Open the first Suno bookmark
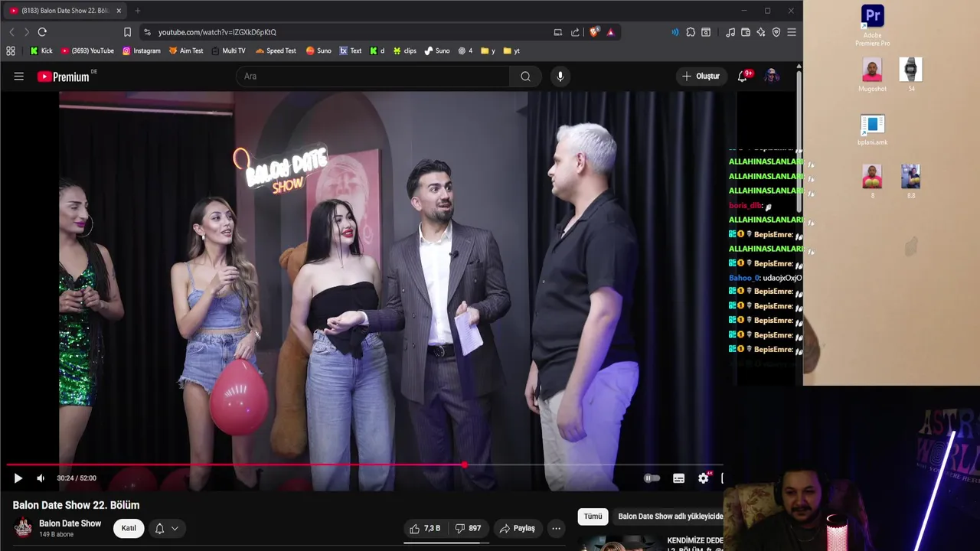This screenshot has width=980, height=551. [318, 51]
